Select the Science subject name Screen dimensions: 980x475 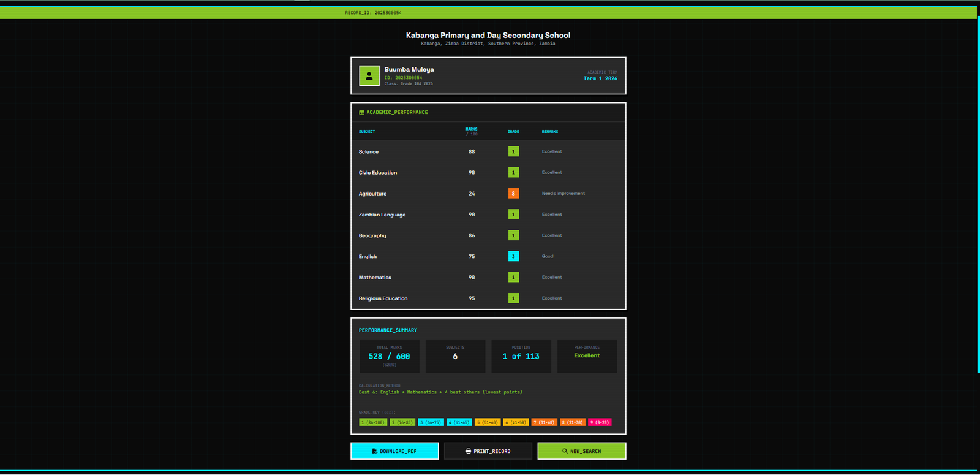[x=369, y=151]
